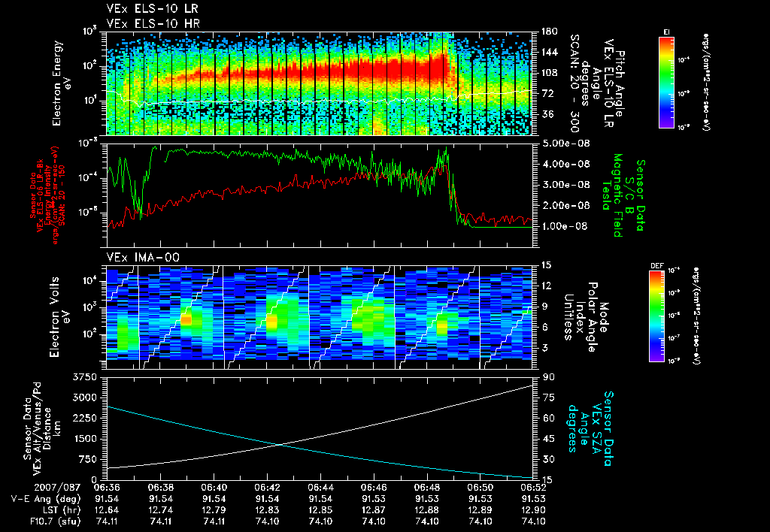Click the LST value '12.79'
This screenshot has width=770, height=532.
tap(214, 510)
